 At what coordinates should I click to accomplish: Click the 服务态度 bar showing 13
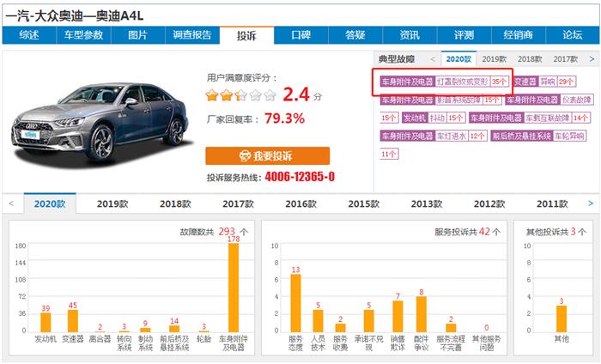[x=295, y=303]
